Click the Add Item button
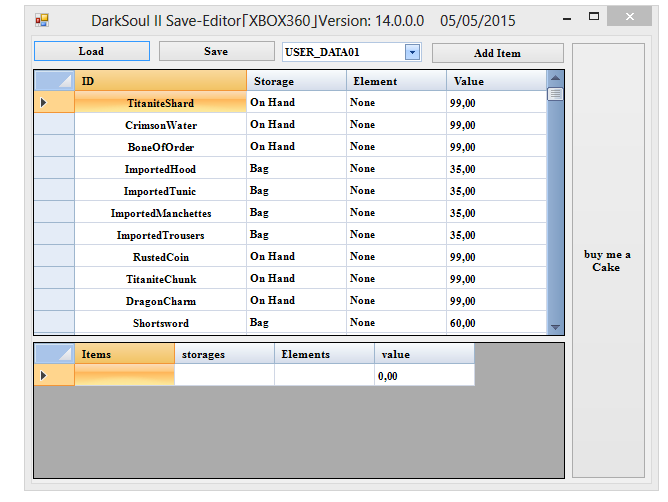 pos(497,53)
